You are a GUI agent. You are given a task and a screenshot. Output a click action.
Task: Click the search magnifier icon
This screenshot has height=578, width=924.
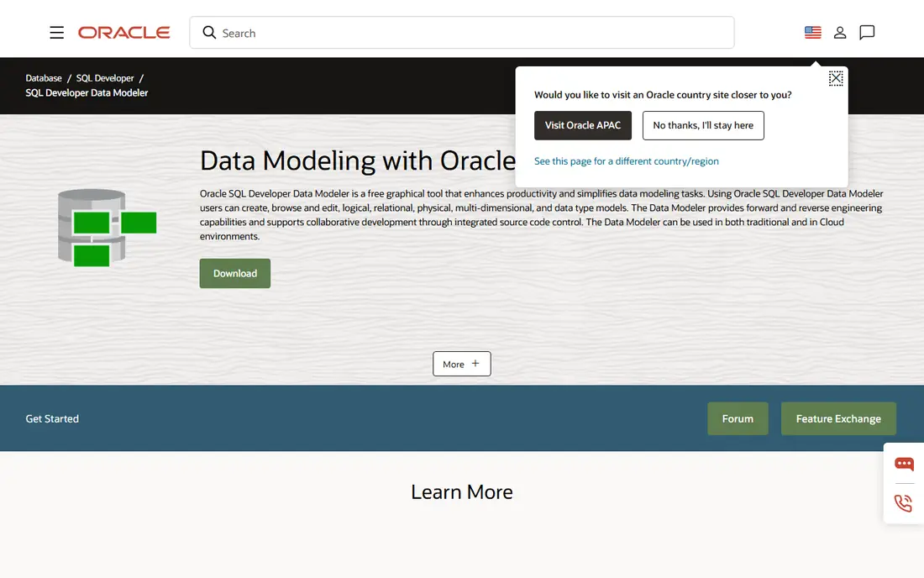pyautogui.click(x=209, y=33)
